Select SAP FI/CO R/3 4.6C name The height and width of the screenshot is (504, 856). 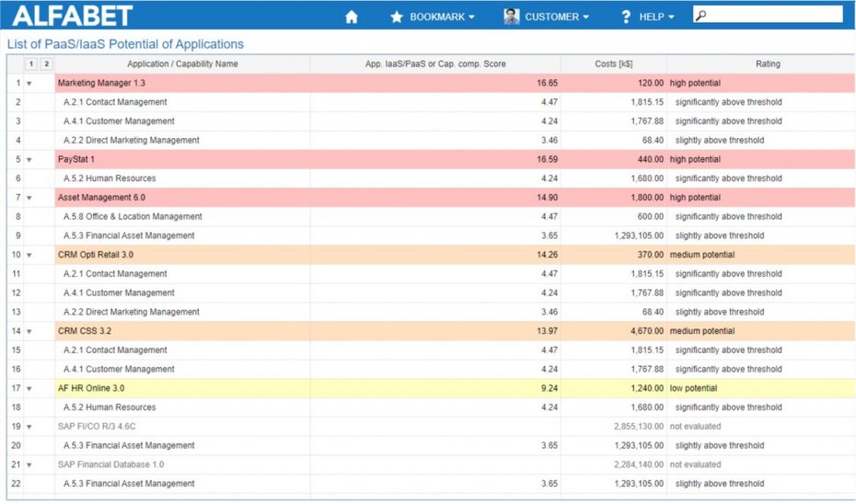(x=97, y=427)
